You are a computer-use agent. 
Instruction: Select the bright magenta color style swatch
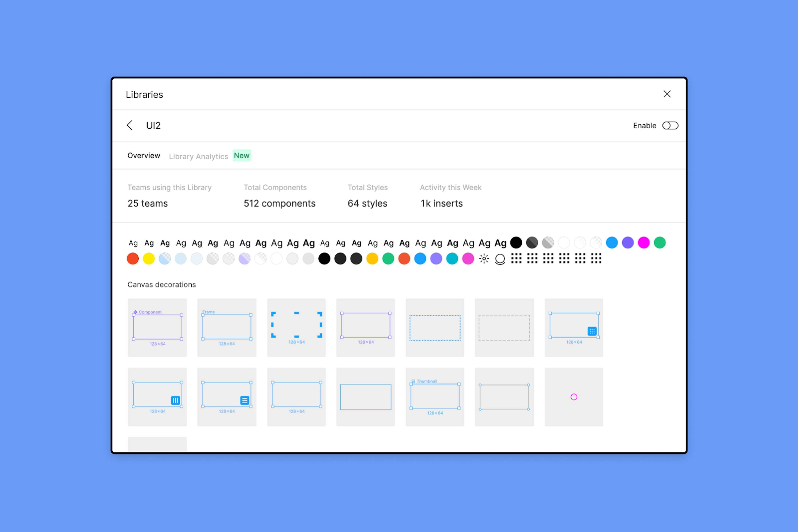click(x=644, y=243)
